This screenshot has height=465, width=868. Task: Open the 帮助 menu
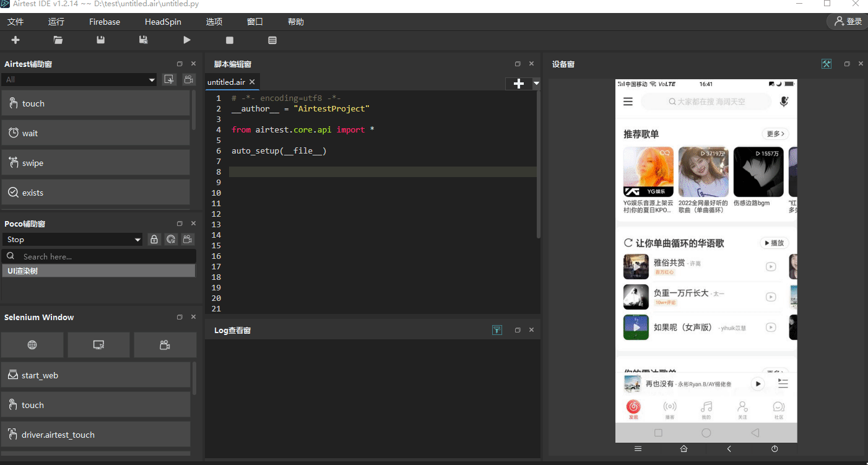point(296,22)
